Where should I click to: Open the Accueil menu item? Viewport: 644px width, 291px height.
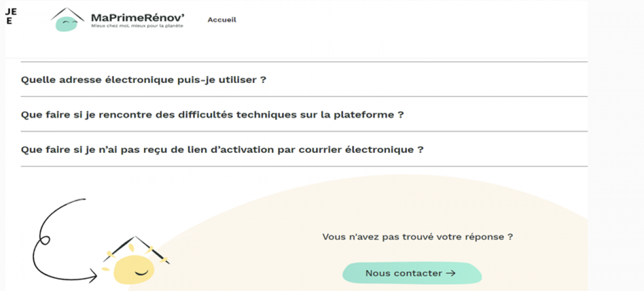tap(222, 20)
